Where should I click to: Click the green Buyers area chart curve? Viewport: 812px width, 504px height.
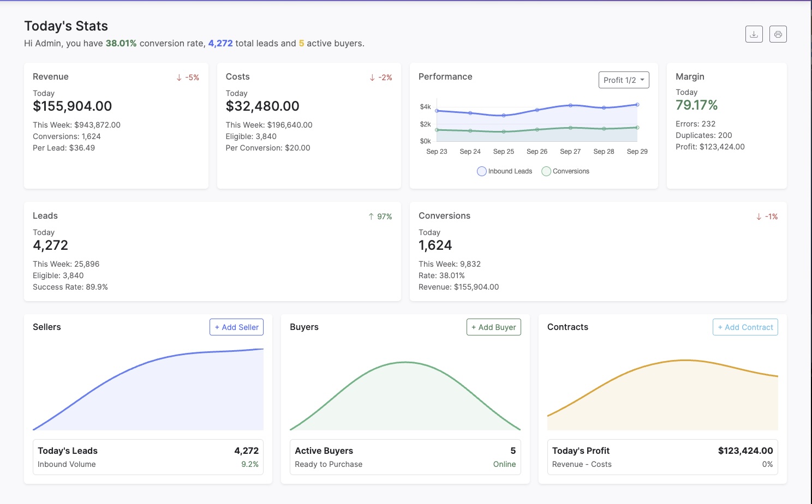405,362
